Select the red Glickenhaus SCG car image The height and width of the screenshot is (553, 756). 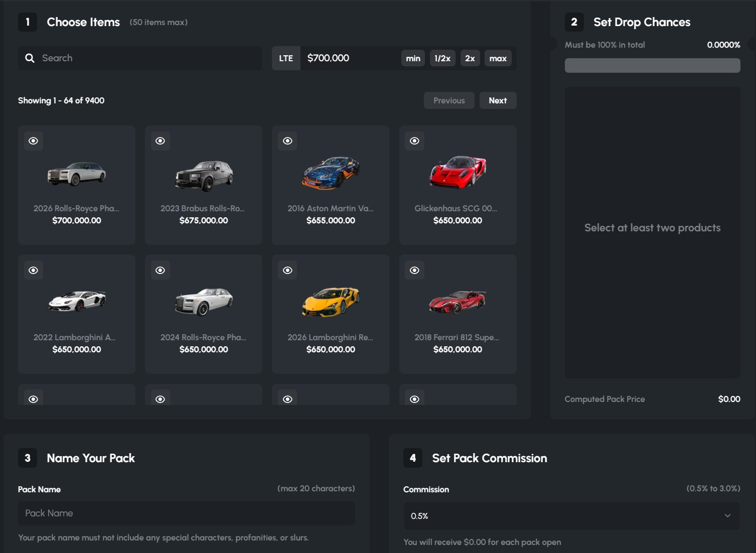[x=458, y=172]
